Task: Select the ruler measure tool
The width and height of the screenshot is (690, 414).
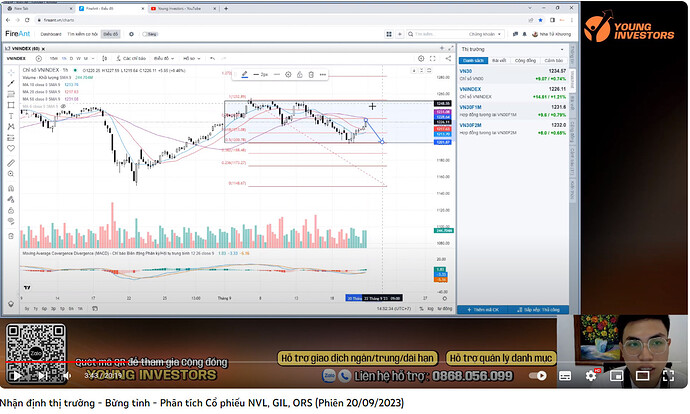Action: 11,163
